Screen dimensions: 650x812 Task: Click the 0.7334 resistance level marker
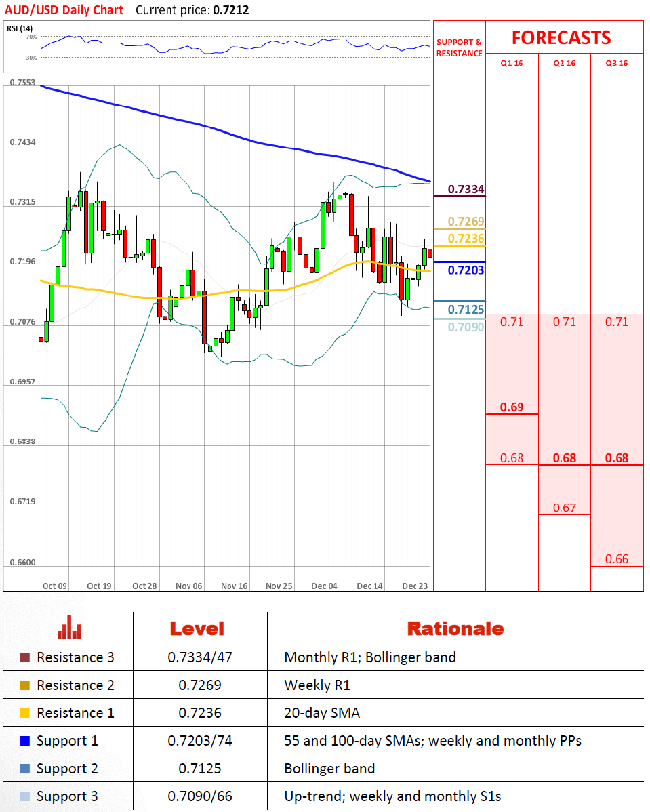point(466,189)
